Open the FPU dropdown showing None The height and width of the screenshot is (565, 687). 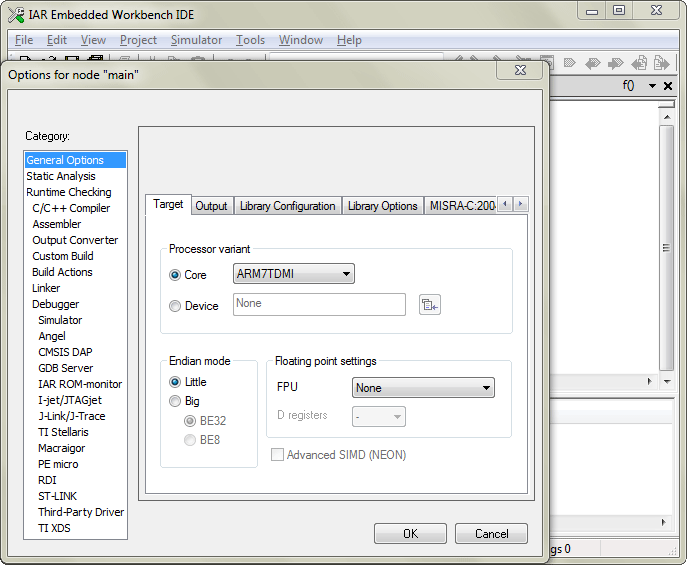(423, 388)
